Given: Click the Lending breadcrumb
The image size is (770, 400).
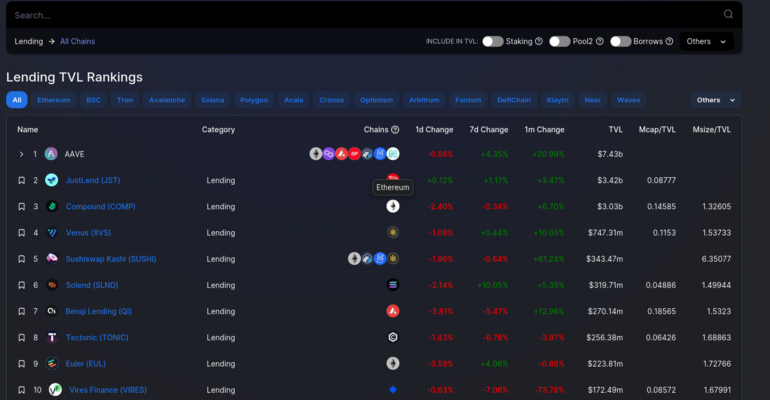Looking at the screenshot, I should [x=28, y=41].
